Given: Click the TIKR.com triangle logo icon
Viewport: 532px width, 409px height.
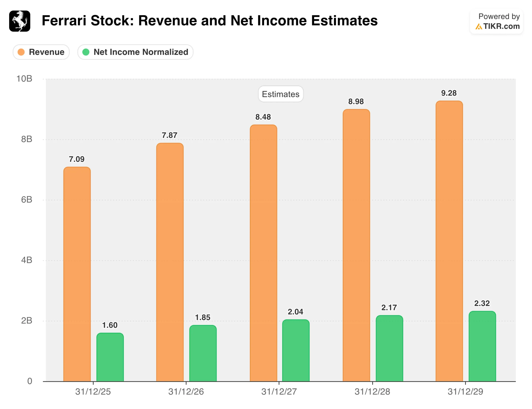Looking at the screenshot, I should 479,27.
